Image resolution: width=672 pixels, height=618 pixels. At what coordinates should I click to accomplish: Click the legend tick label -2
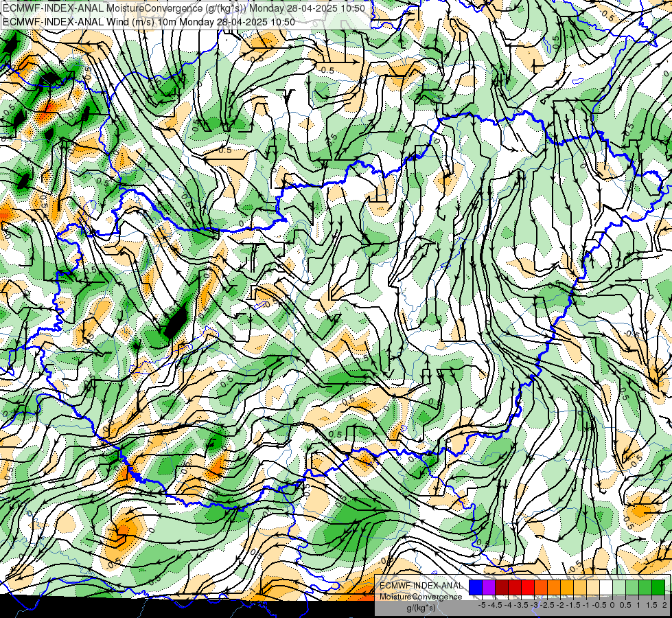pos(560,605)
